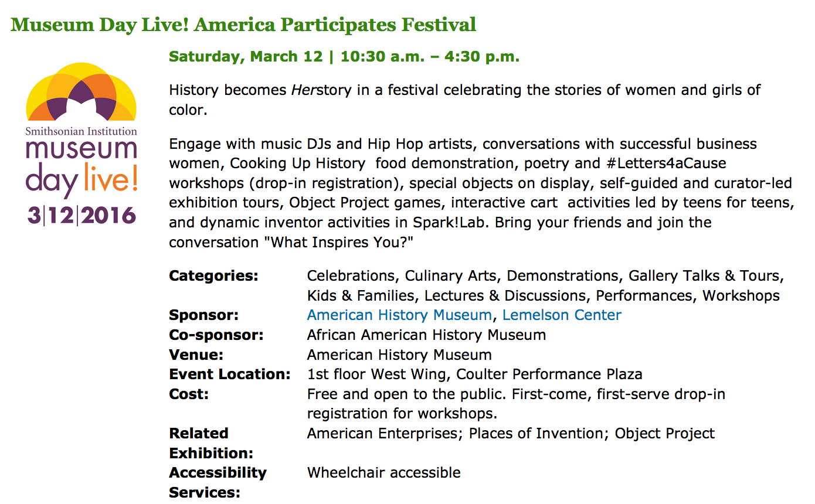Click the Coulter Performance Plaza location text
Screen dimensions: 815x504
pyautogui.click(x=549, y=374)
